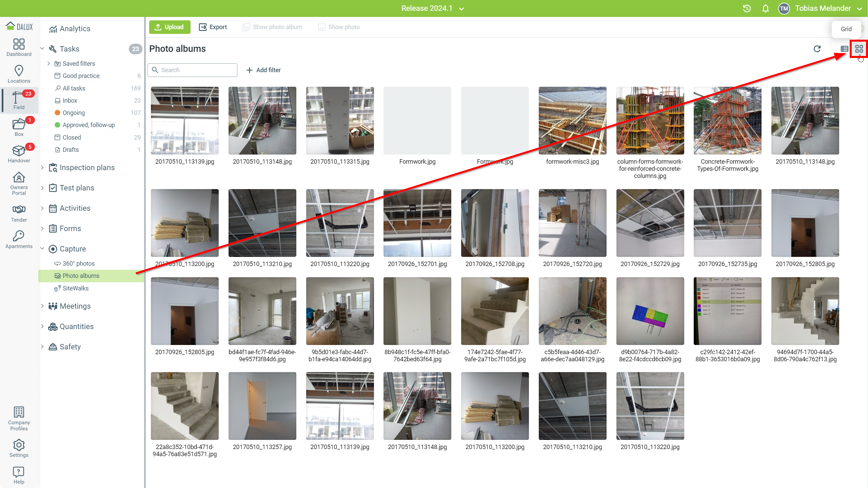Open the version history clock icon
Viewport: 868px width, 488px height.
click(747, 8)
